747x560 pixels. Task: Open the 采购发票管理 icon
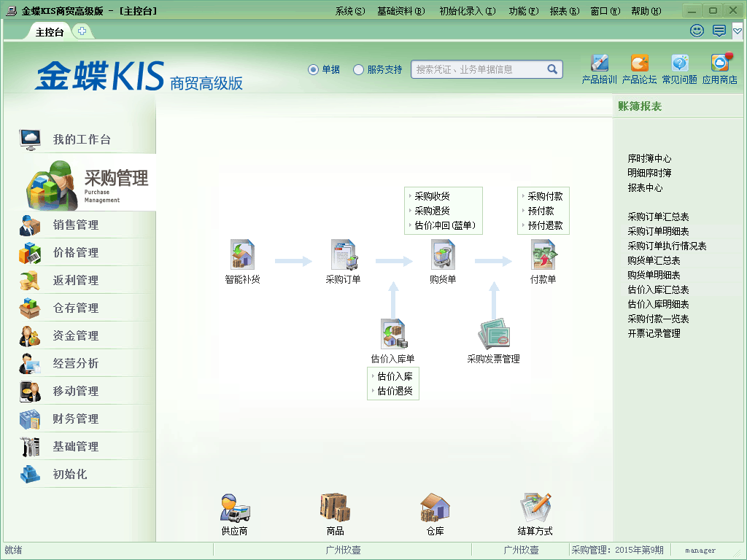tap(494, 334)
